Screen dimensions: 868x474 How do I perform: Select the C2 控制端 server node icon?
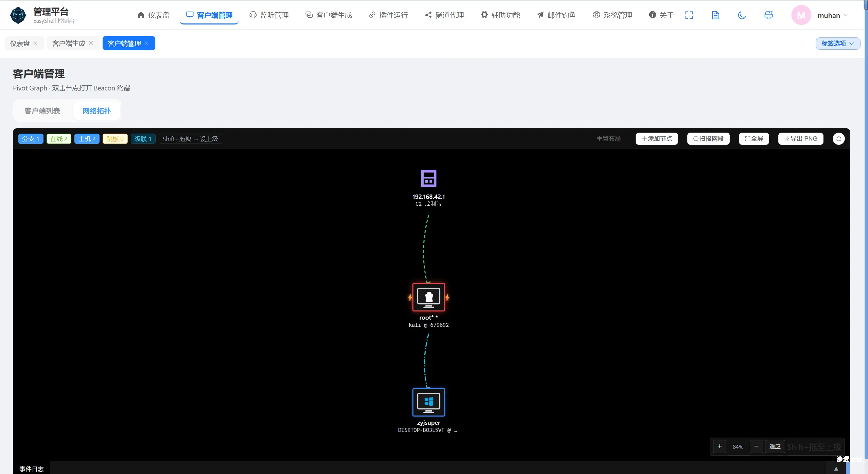point(429,179)
